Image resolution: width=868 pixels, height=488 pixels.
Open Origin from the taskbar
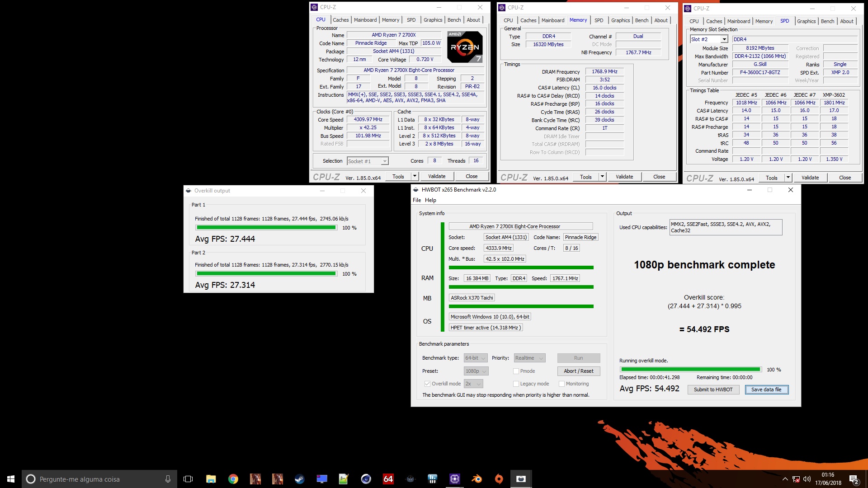click(499, 479)
